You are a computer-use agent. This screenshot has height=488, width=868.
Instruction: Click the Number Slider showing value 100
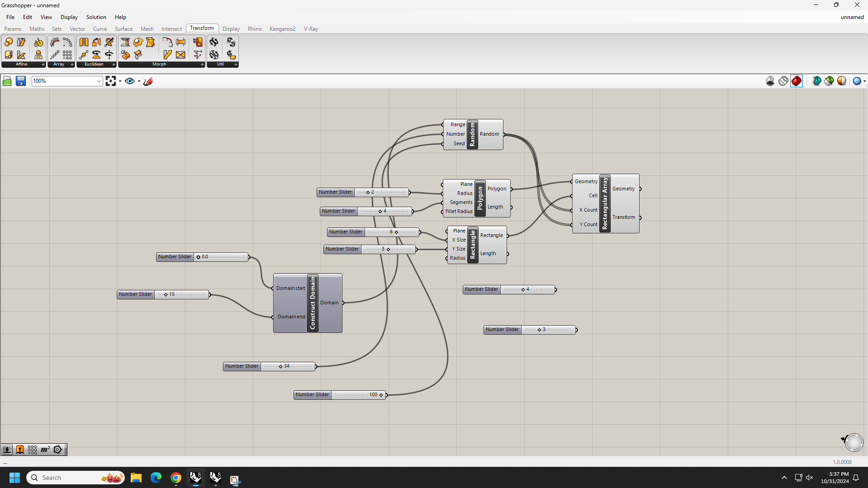click(x=340, y=395)
